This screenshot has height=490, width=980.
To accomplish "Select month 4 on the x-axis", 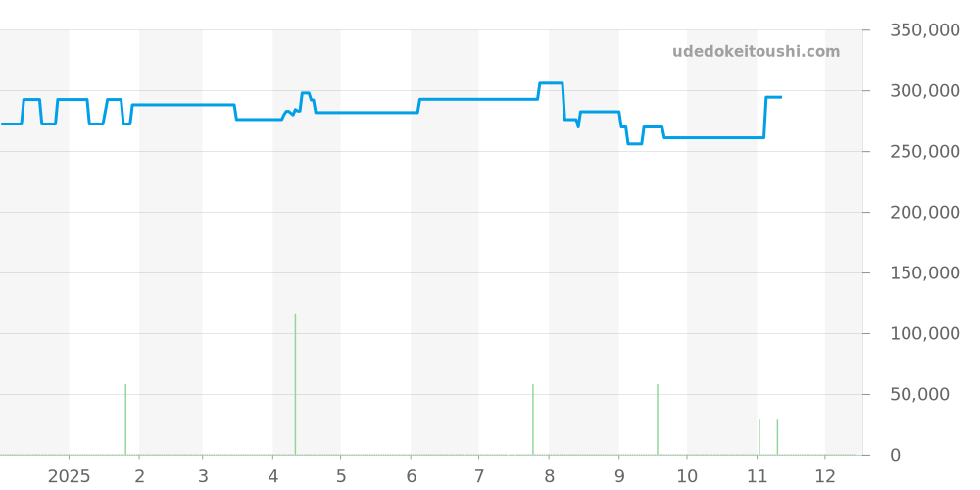I will point(271,476).
